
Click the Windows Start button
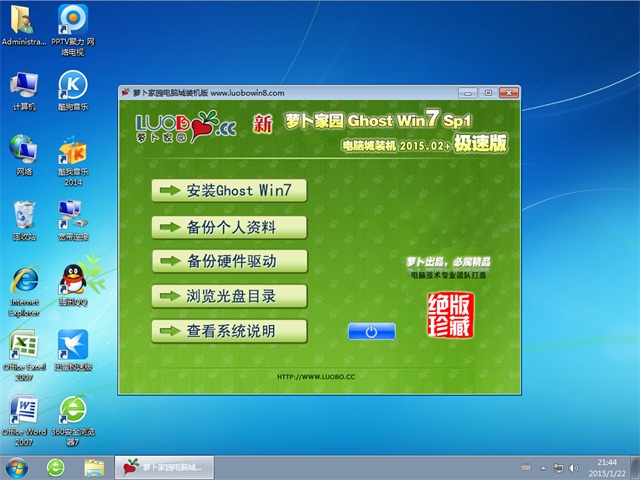click(x=17, y=467)
